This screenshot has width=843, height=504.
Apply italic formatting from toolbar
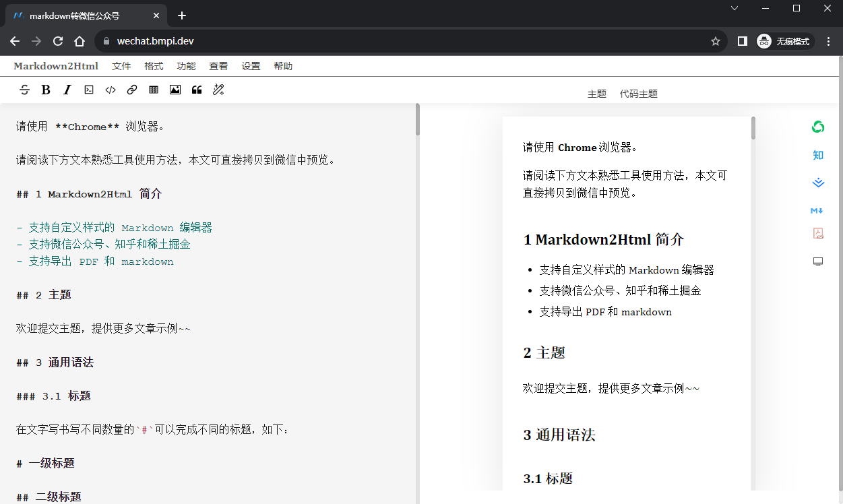point(67,90)
